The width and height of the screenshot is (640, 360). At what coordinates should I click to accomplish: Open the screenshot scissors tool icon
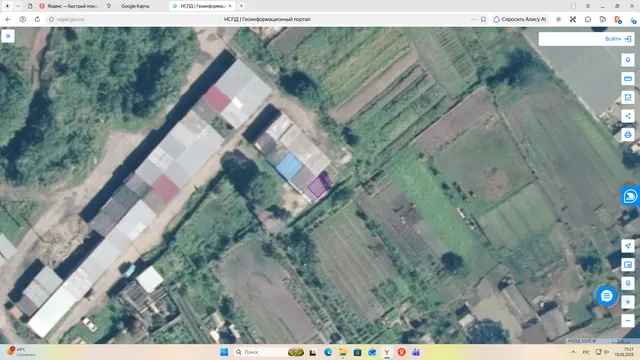tap(573, 19)
